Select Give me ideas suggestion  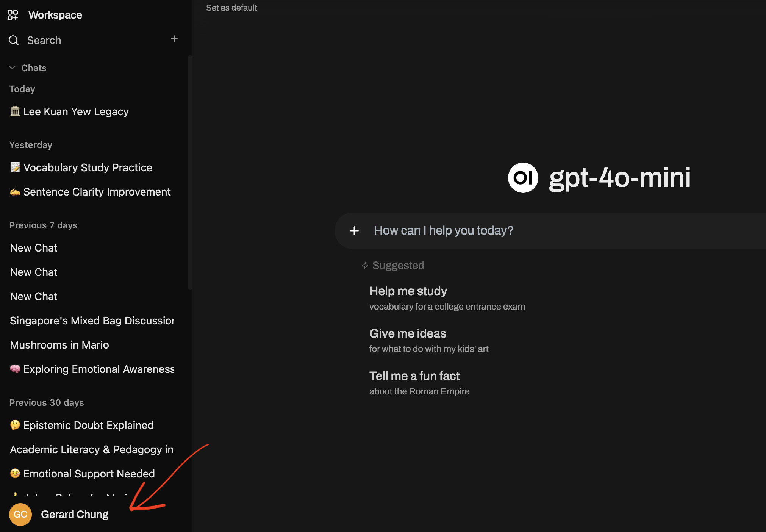coord(429,341)
